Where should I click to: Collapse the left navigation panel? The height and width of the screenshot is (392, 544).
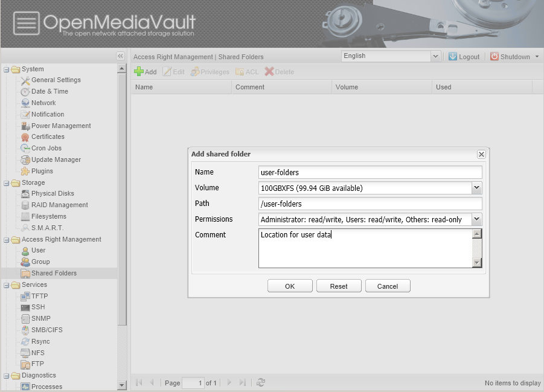(x=120, y=56)
